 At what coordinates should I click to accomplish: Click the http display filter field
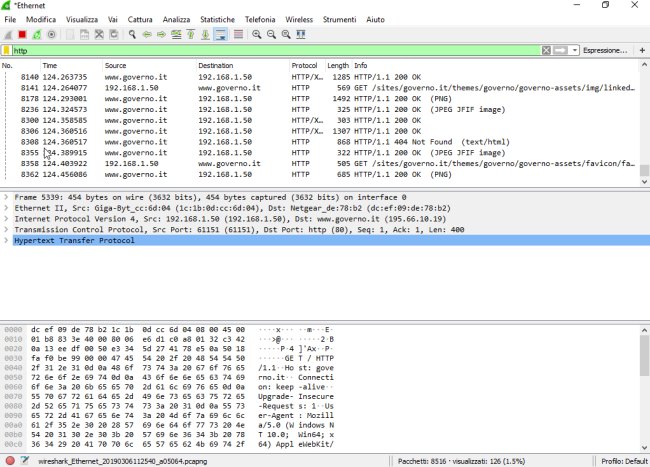[x=276, y=51]
